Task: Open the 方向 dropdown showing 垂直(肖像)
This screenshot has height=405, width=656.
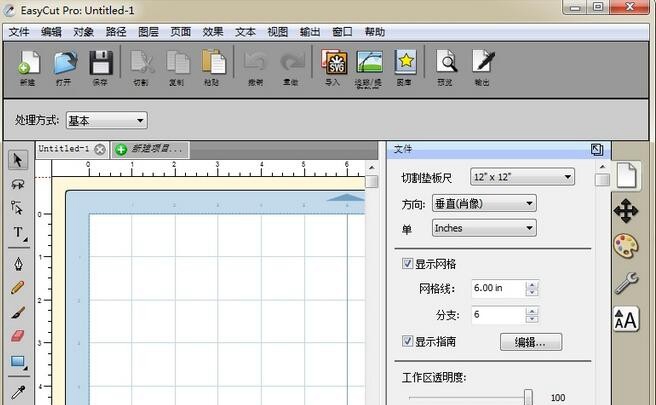Action: tap(484, 204)
